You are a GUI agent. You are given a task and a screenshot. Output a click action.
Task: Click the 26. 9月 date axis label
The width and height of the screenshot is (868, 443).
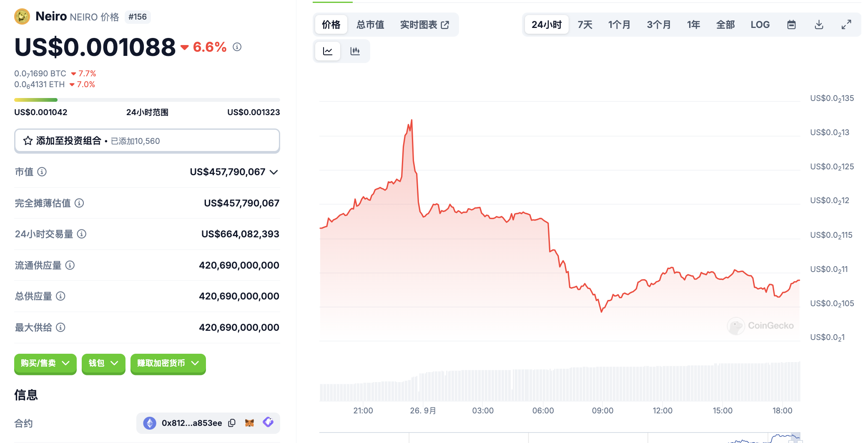423,410
